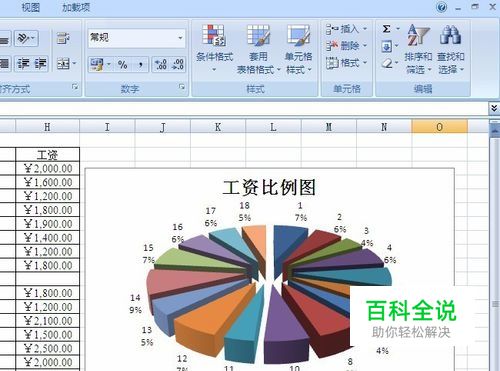The height and width of the screenshot is (371, 500).
Task: Click data label 13 5%
Action: [x=147, y=336]
